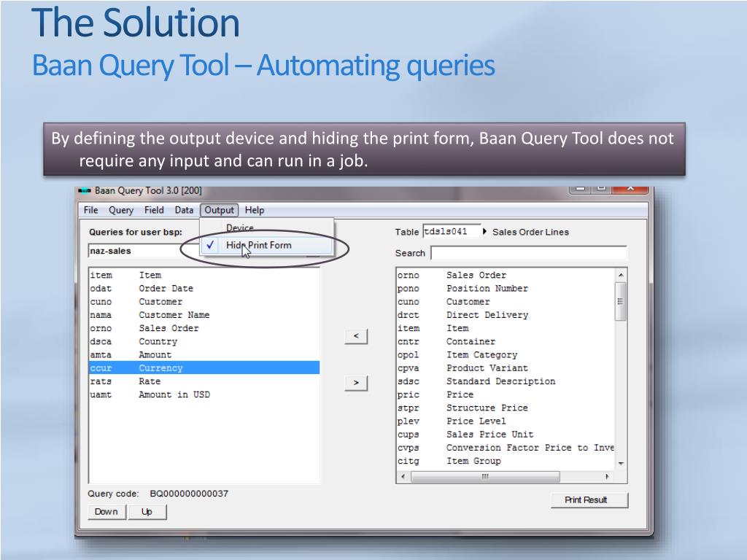The width and height of the screenshot is (747, 560).
Task: Focus the Search input field
Action: click(528, 253)
